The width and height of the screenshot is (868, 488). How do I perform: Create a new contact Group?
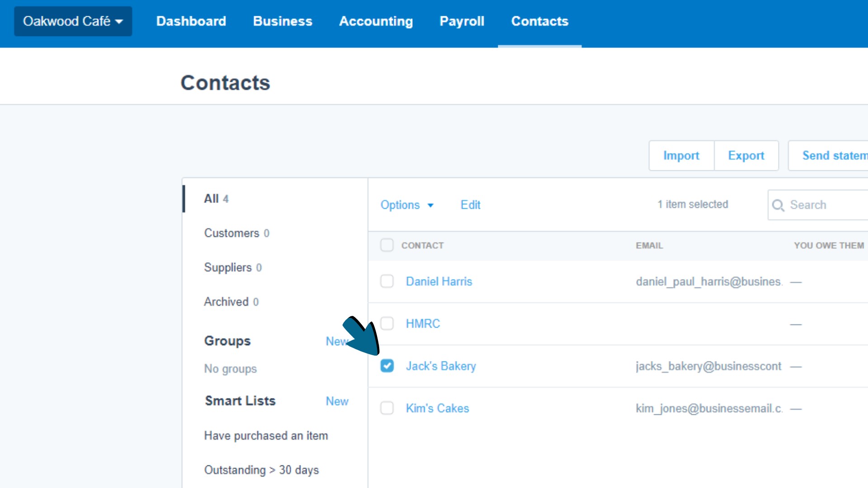click(336, 341)
